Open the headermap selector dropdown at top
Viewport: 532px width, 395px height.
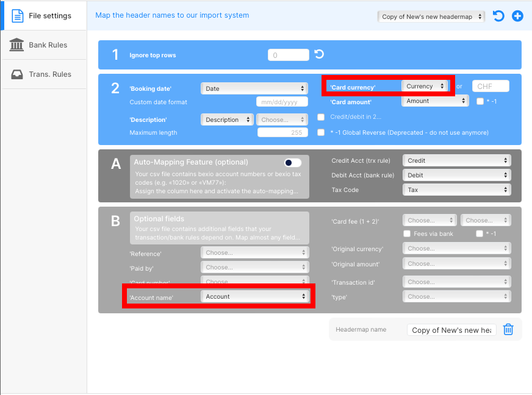[x=431, y=17]
